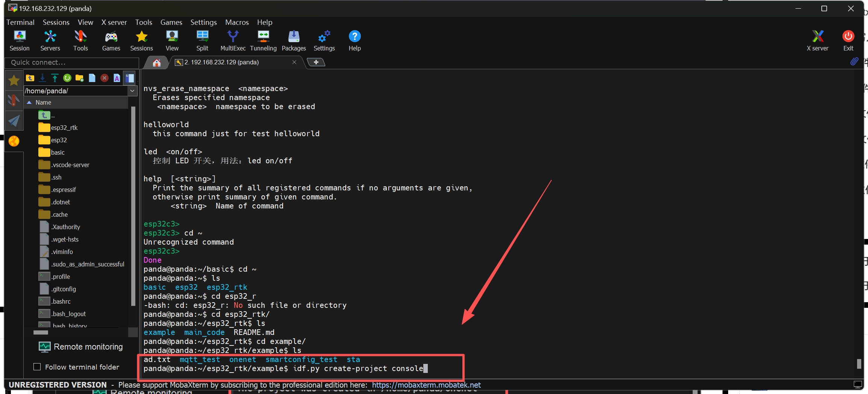Image resolution: width=868 pixels, height=394 pixels.
Task: Go to parent folder in SFTP toolbar
Action: coord(30,78)
